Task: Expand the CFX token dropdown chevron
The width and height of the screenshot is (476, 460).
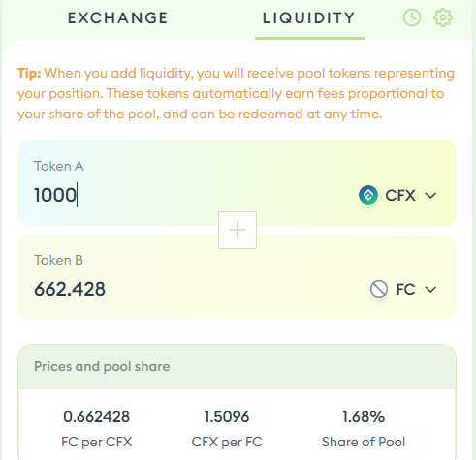Action: coord(430,195)
